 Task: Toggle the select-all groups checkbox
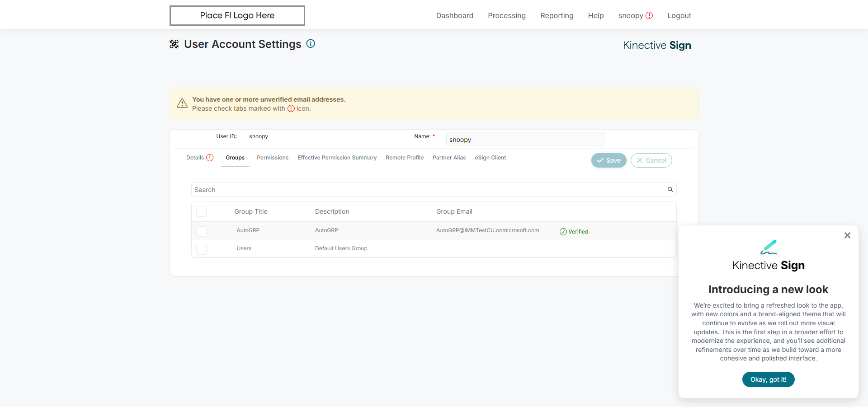click(202, 211)
